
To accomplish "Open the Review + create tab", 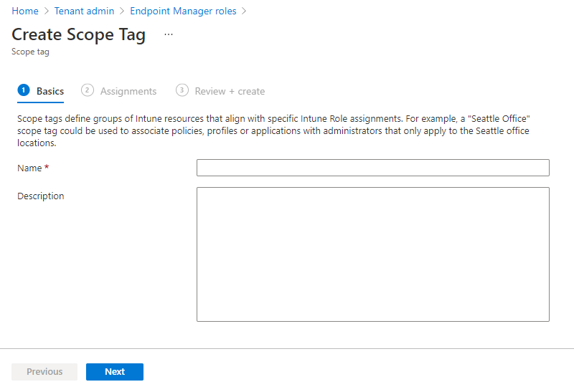I will [x=220, y=91].
